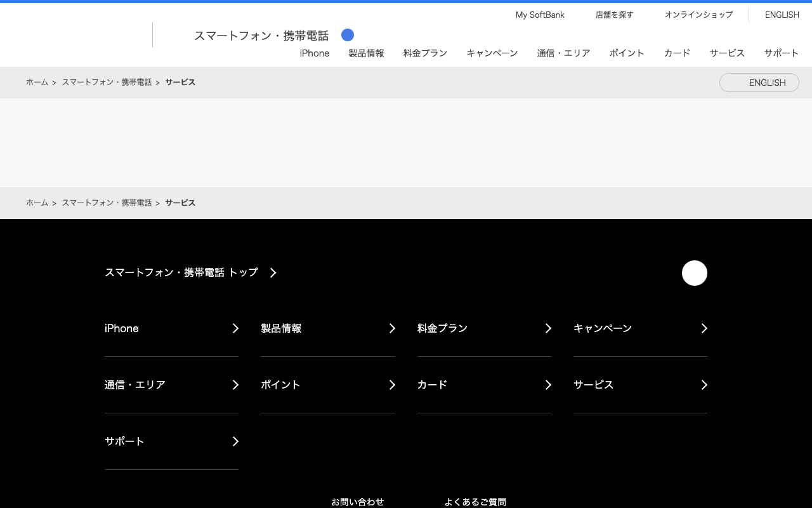Click the arrow in footer iPhone row

[235, 328]
